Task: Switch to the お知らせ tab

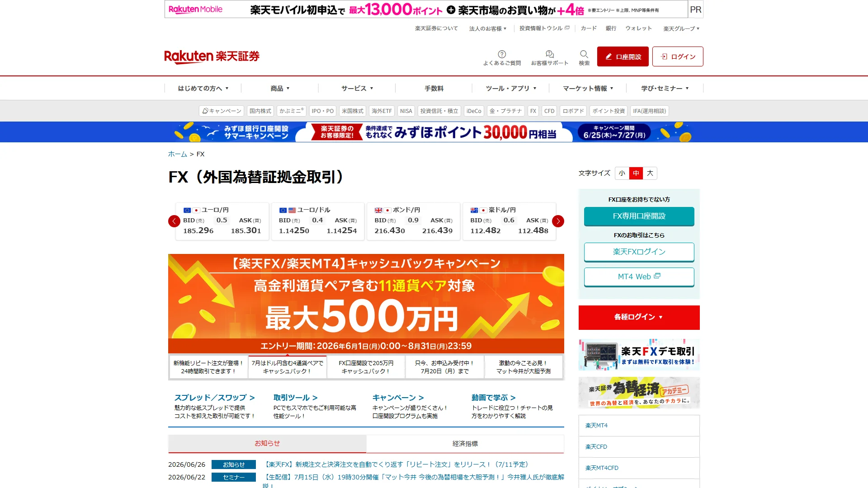Action: point(267,444)
